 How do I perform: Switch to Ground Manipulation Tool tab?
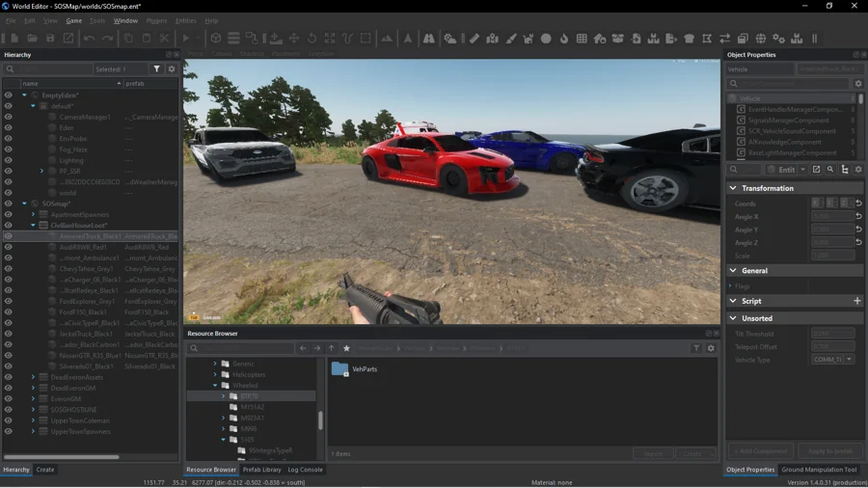click(x=819, y=469)
